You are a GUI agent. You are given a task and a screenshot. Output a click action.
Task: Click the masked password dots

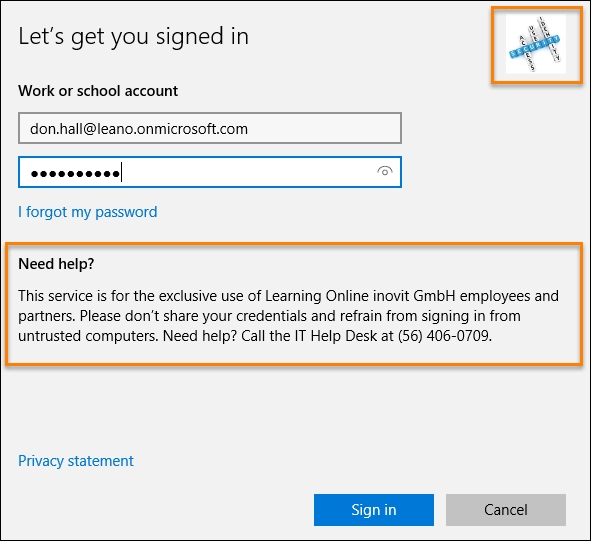point(75,174)
